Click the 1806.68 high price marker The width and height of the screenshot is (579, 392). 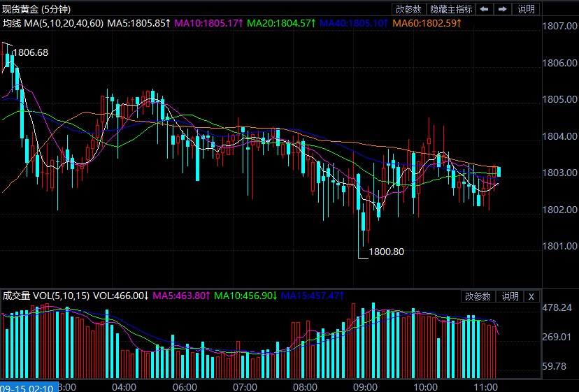(x=31, y=52)
